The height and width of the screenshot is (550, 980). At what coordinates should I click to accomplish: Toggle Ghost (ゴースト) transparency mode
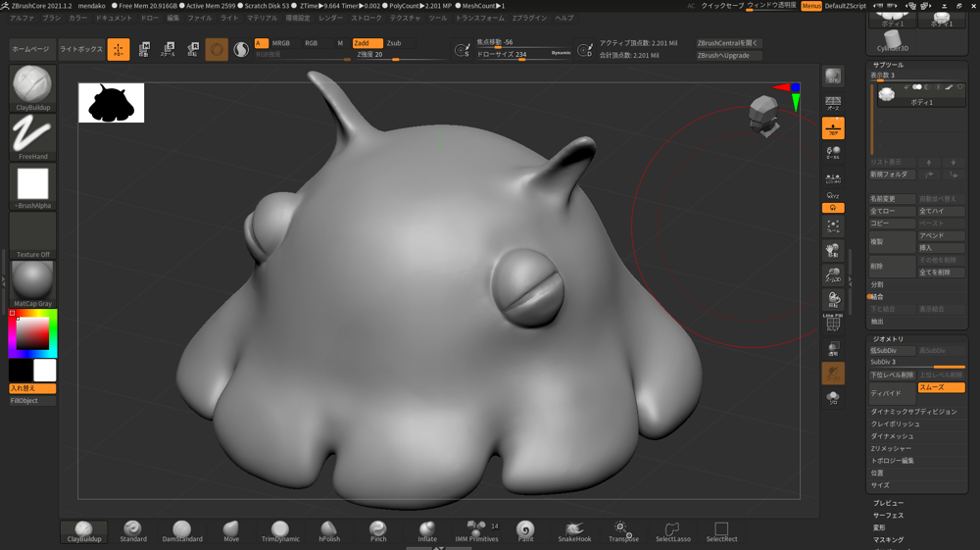click(833, 374)
